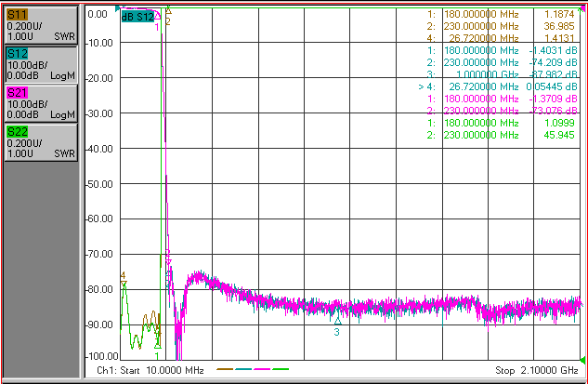The image size is (588, 384).
Task: Select brown marker 4 on S11 trace
Action: (x=124, y=280)
